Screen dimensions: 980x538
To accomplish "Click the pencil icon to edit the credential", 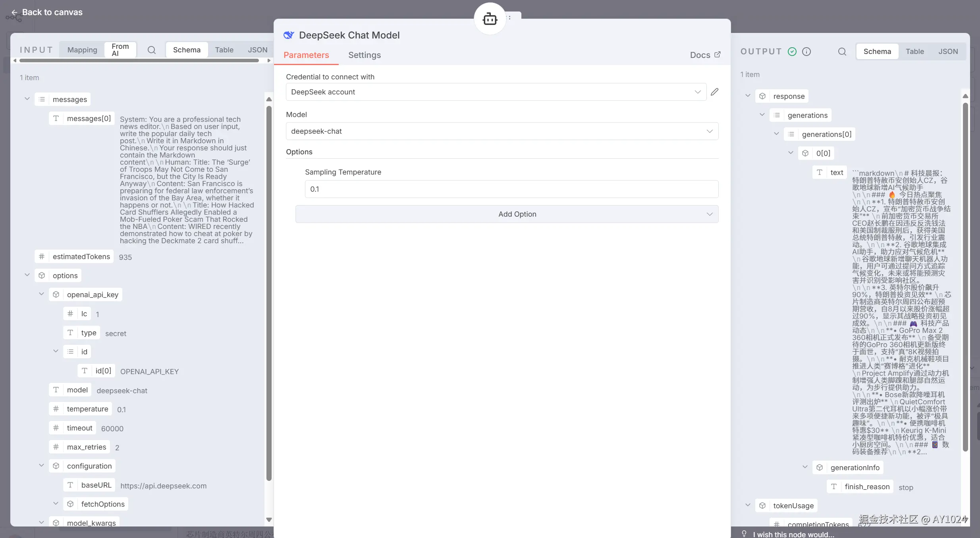I will click(x=714, y=92).
